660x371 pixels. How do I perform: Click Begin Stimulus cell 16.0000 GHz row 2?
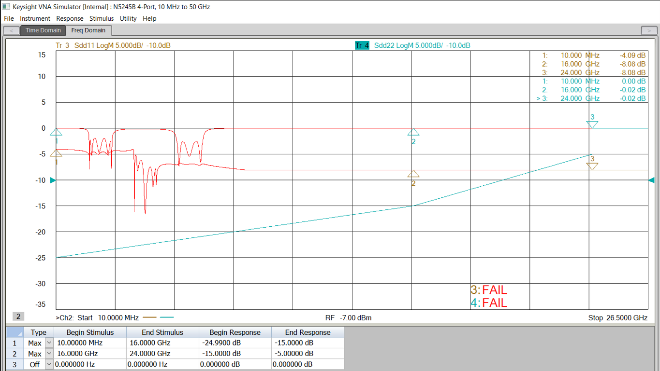(90, 353)
